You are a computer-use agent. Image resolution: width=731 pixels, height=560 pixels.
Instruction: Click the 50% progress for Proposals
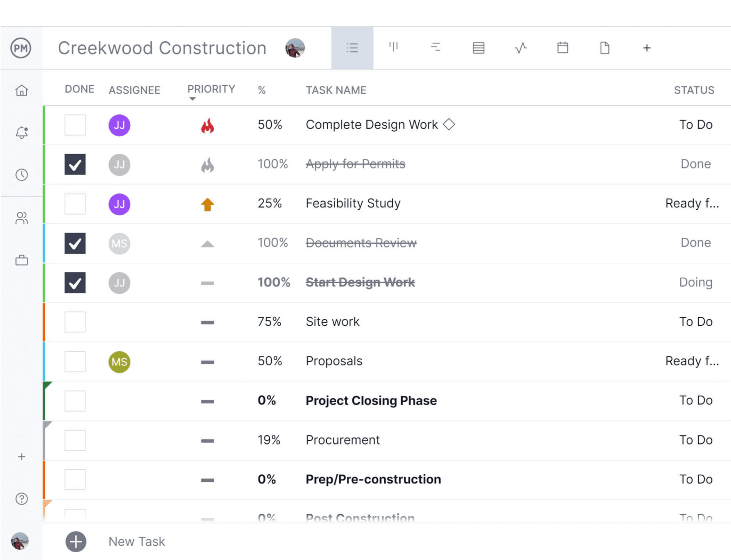[269, 361]
